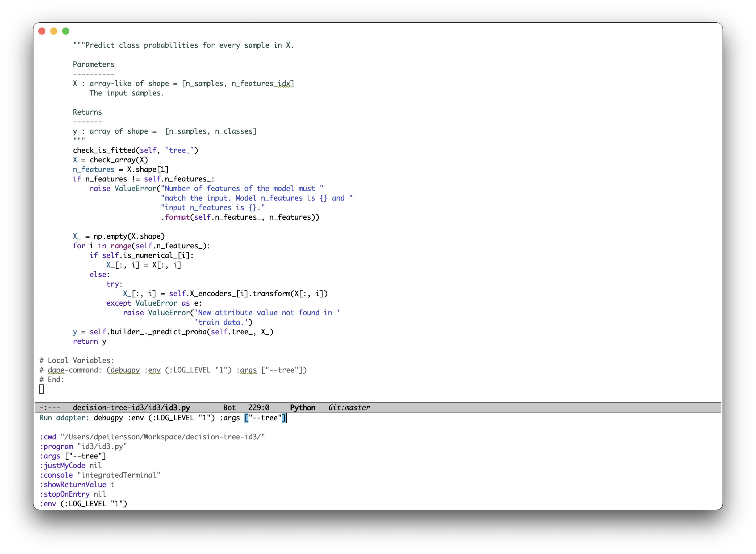The height and width of the screenshot is (554, 756).
Task: Click the 229:0 line position indicator
Action: click(259, 407)
